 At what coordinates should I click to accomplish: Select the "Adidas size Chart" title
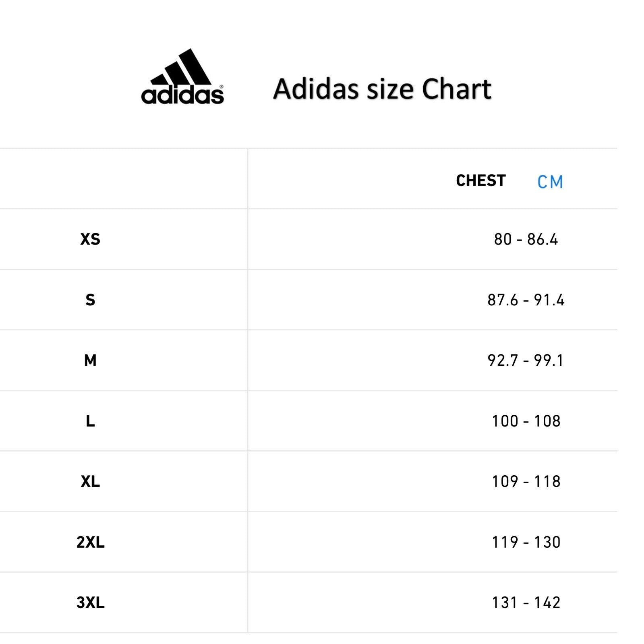tap(382, 89)
